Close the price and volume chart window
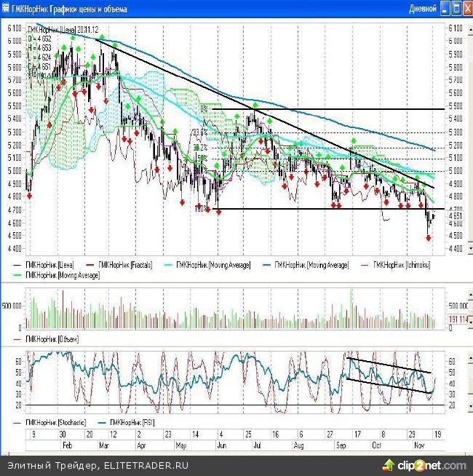Screen dimensions: 473x476 pos(466,9)
